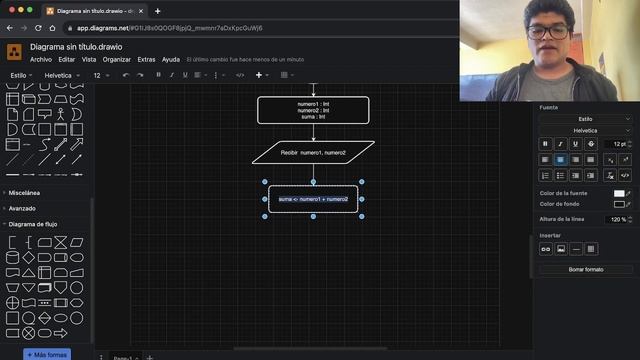This screenshot has width=640, height=360.
Task: Insert a table from Insertar section
Action: pos(591,249)
